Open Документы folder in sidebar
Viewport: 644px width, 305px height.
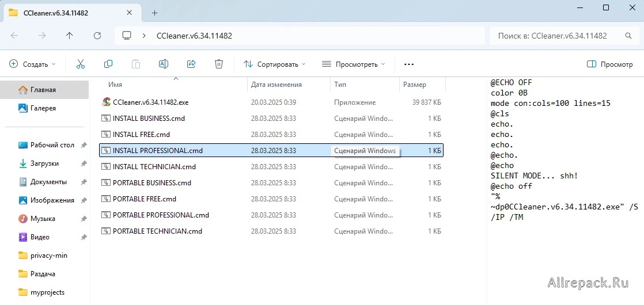pos(48,182)
